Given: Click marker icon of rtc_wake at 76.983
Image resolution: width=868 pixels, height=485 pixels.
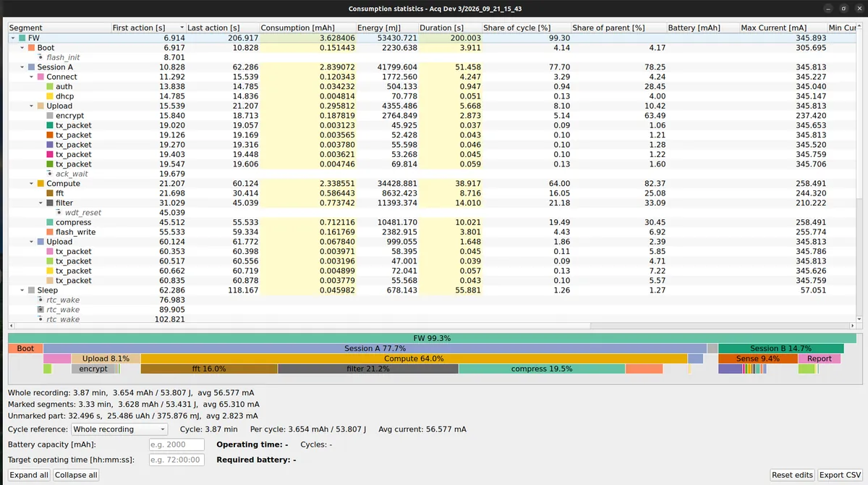Looking at the screenshot, I should pyautogui.click(x=41, y=300).
